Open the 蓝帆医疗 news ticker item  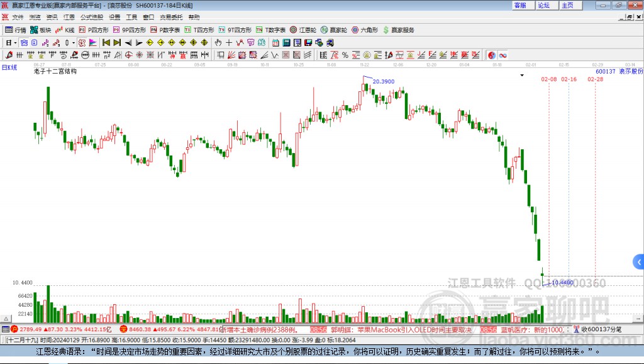point(533,329)
